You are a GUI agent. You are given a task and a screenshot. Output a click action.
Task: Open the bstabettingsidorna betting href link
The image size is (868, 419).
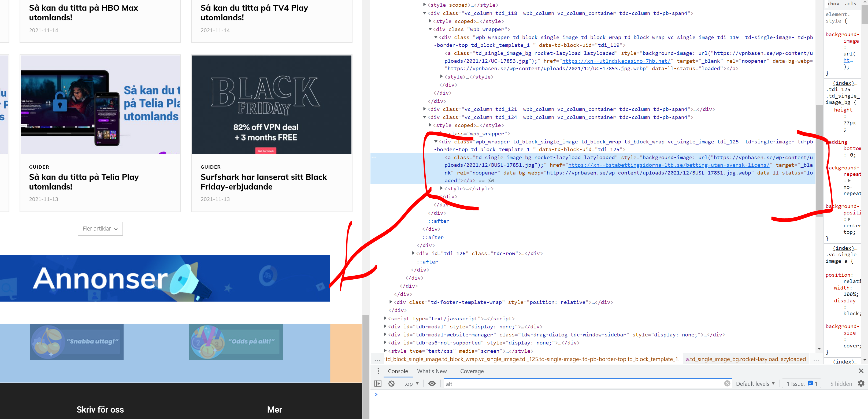(669, 165)
